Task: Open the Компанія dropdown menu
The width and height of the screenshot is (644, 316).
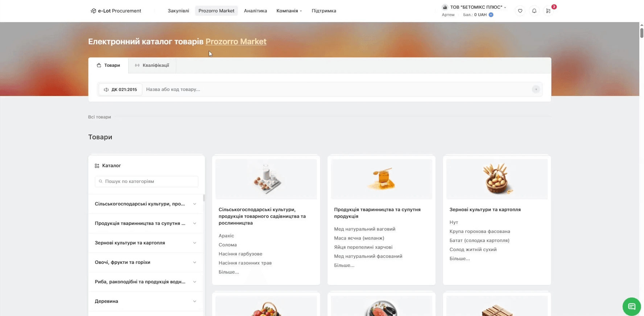Action: (289, 11)
